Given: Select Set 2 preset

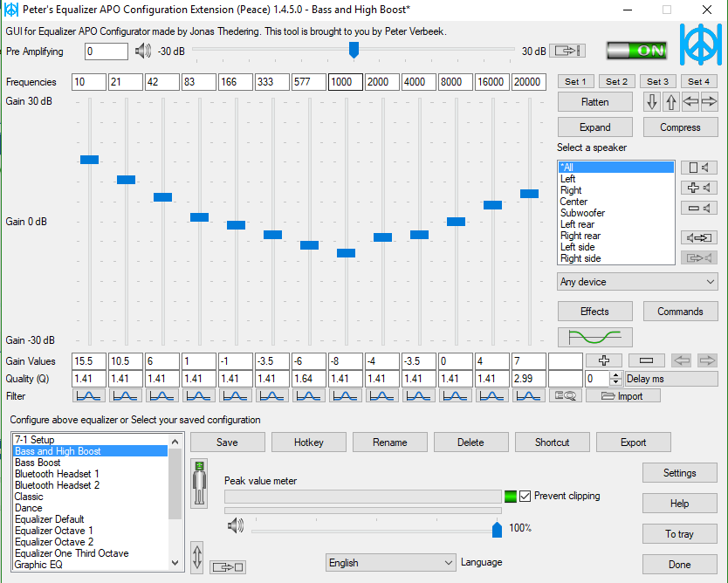Looking at the screenshot, I should click(x=616, y=81).
